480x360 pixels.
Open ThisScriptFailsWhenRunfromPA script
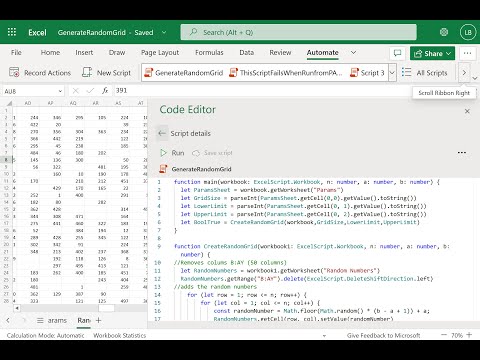coord(286,73)
